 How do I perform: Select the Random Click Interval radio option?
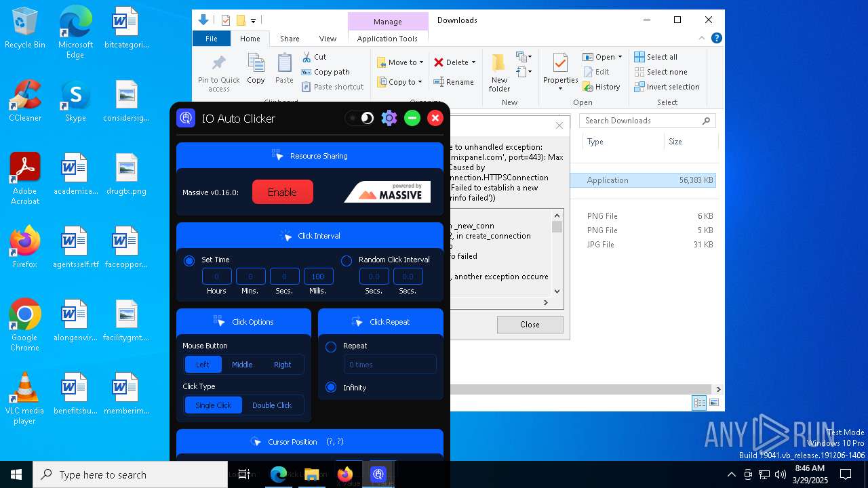tap(347, 260)
